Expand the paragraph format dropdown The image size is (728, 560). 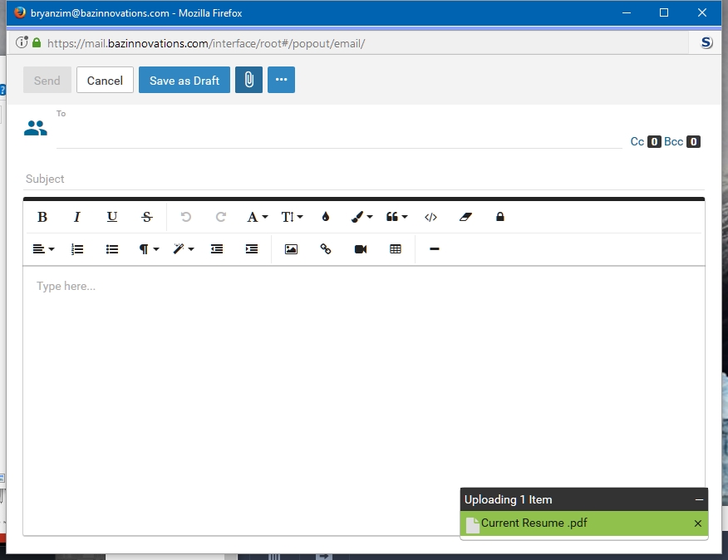click(149, 249)
